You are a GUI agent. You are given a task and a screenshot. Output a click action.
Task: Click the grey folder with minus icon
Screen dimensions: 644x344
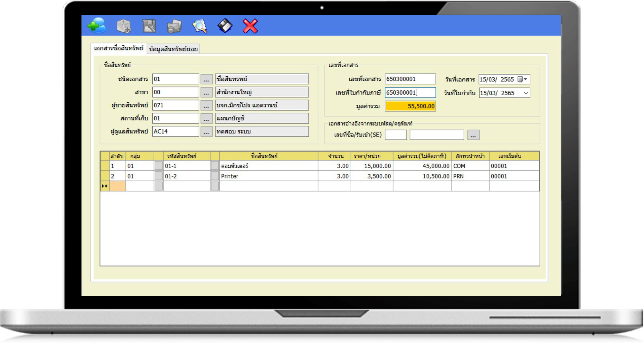tap(174, 26)
